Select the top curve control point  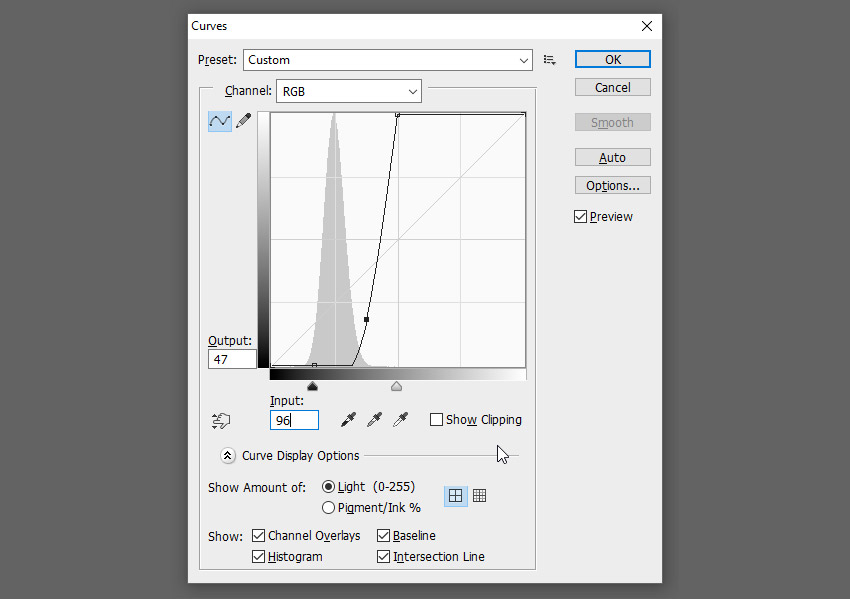click(x=397, y=115)
